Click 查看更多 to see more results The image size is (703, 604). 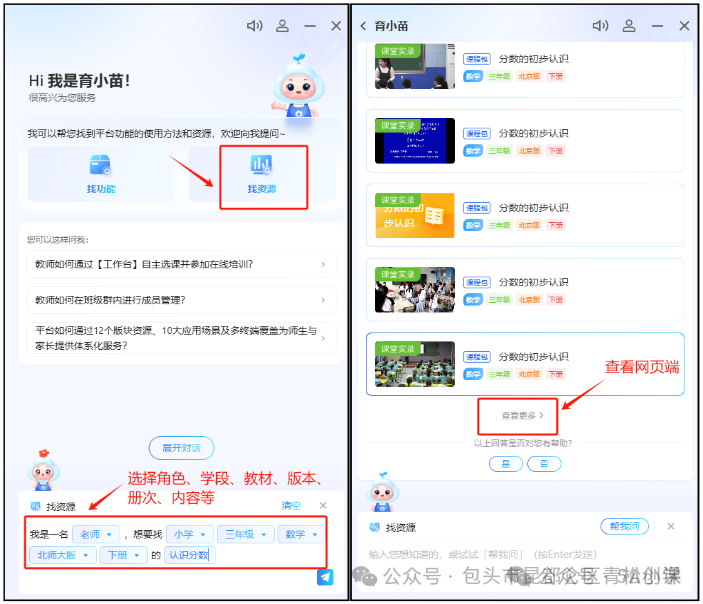coord(523,414)
